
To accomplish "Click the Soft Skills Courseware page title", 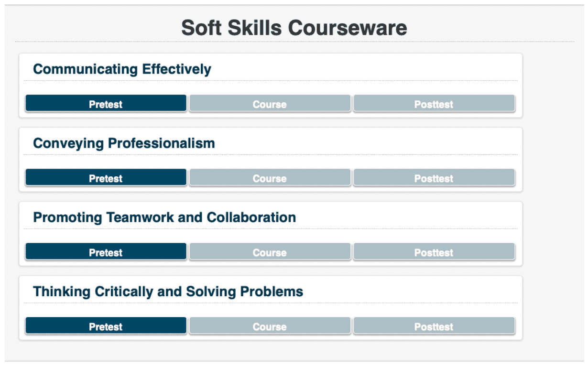I will pyautogui.click(x=294, y=28).
